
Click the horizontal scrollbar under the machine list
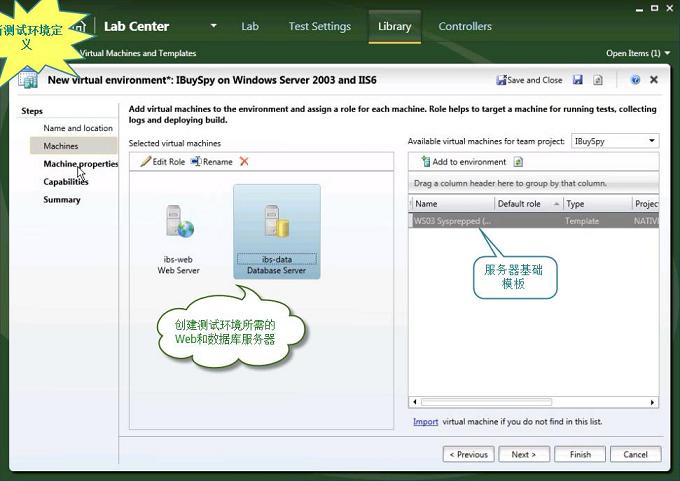pyautogui.click(x=534, y=402)
